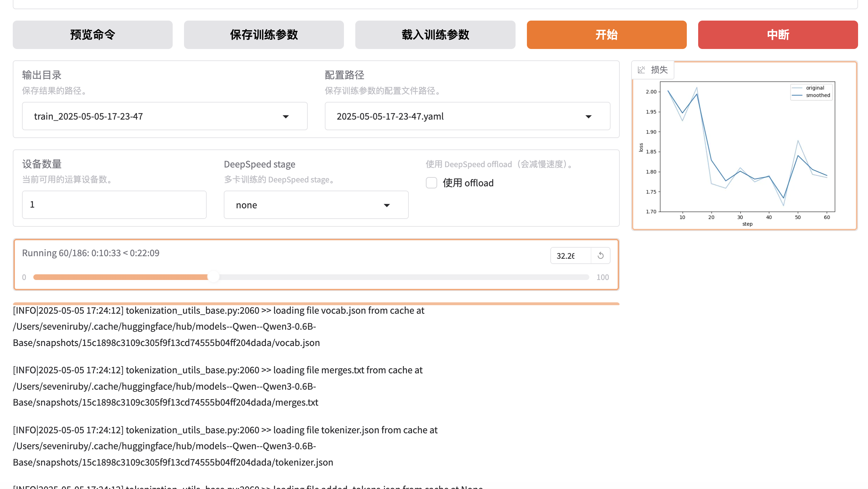
Task: Click the progress slider handle
Action: point(213,277)
